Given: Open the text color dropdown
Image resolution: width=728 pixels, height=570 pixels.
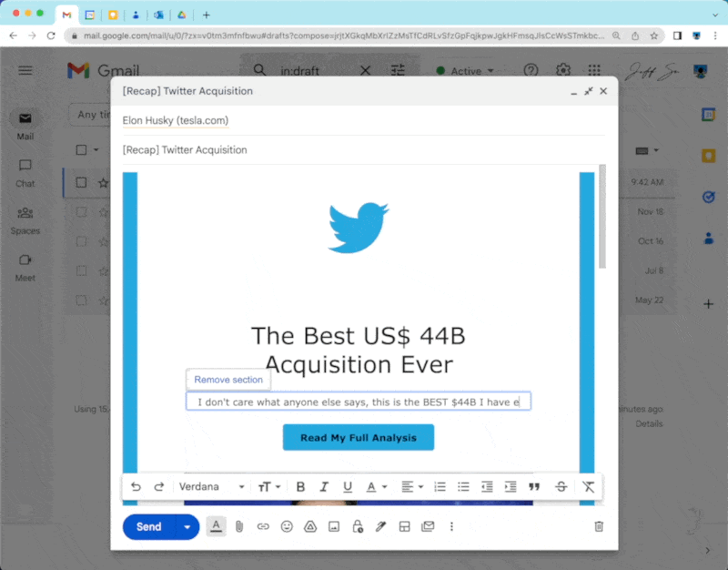Looking at the screenshot, I should (376, 486).
